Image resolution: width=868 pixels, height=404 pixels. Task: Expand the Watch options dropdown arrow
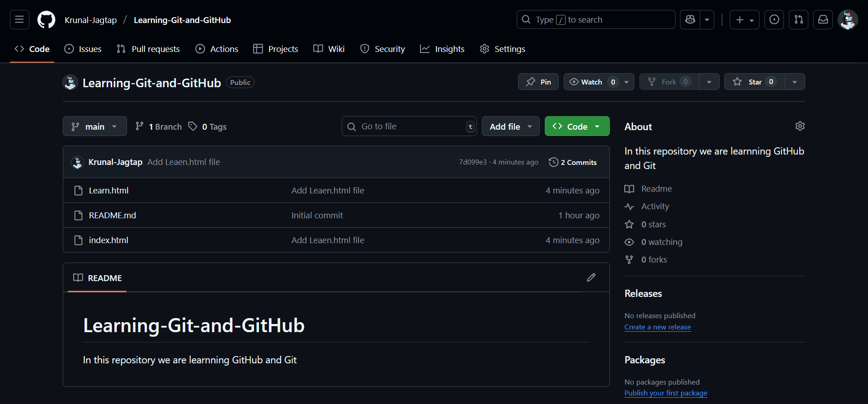627,82
